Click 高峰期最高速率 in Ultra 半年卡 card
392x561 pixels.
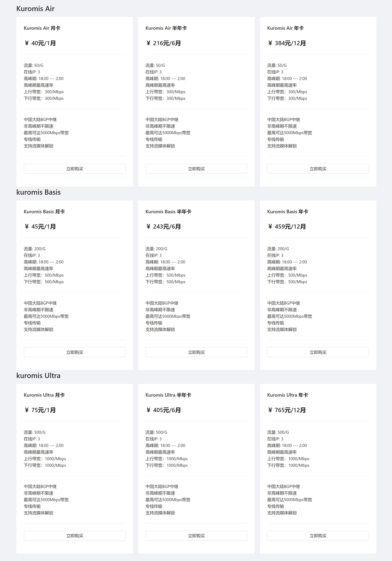(x=160, y=452)
